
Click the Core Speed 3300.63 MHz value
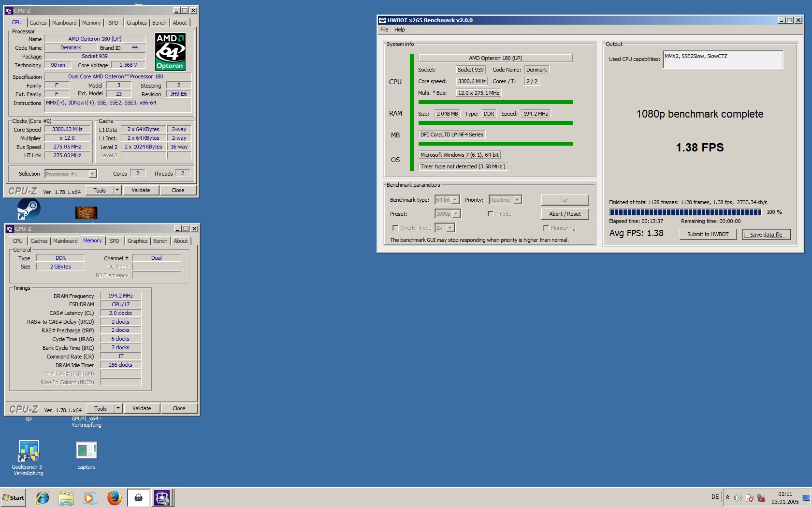pos(68,129)
